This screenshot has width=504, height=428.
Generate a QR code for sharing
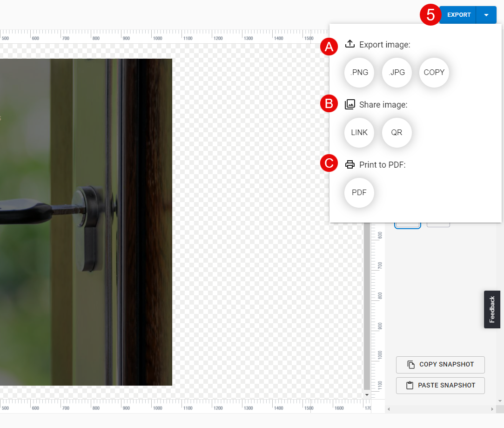click(x=396, y=132)
